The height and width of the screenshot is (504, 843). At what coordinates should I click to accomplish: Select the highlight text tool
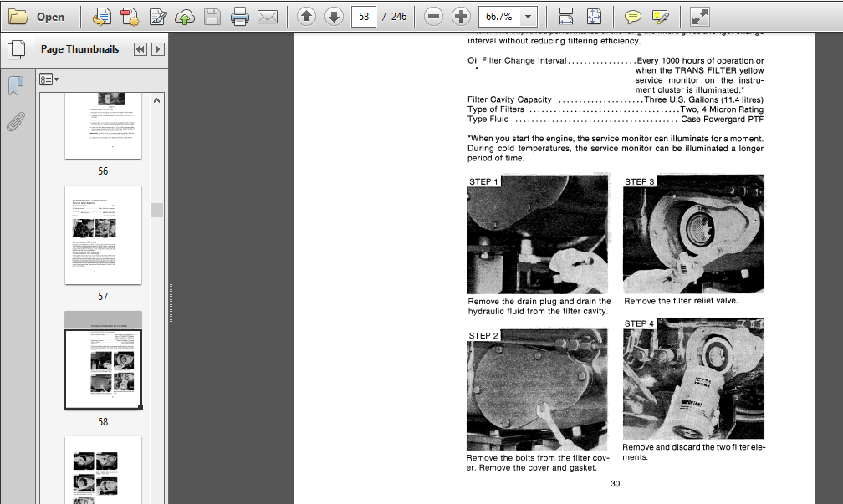tap(660, 18)
